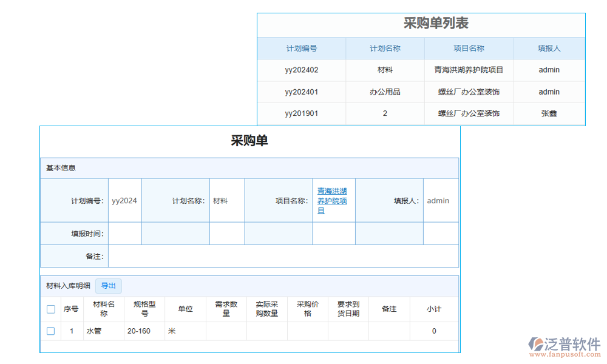The width and height of the screenshot is (607, 364).
Task: Uncheck the row 1 material checkbox
Action: click(51, 331)
